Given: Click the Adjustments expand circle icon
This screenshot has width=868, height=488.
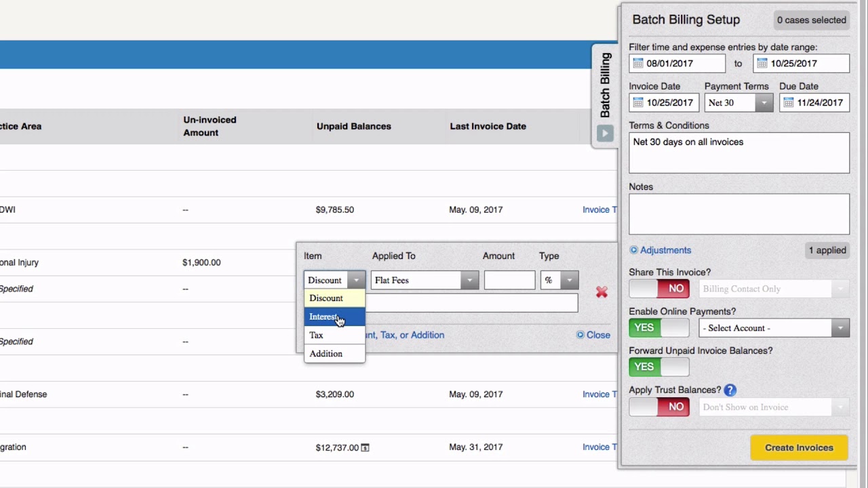Looking at the screenshot, I should click(x=634, y=250).
